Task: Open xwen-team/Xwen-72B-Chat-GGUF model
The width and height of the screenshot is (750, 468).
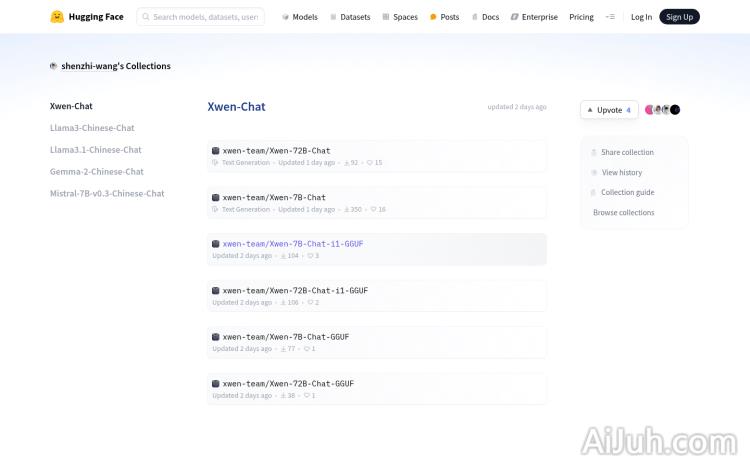Action: (377, 389)
